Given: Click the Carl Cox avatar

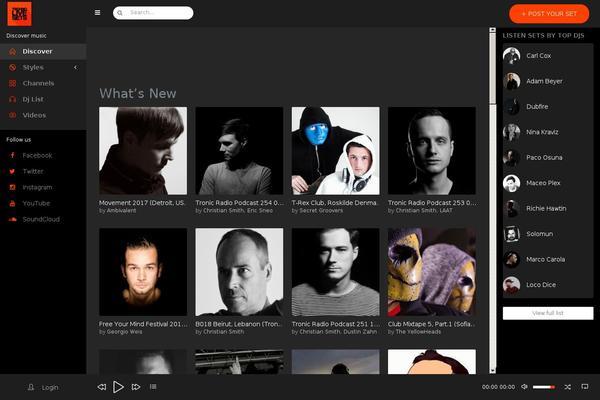Looking at the screenshot, I should [x=512, y=56].
